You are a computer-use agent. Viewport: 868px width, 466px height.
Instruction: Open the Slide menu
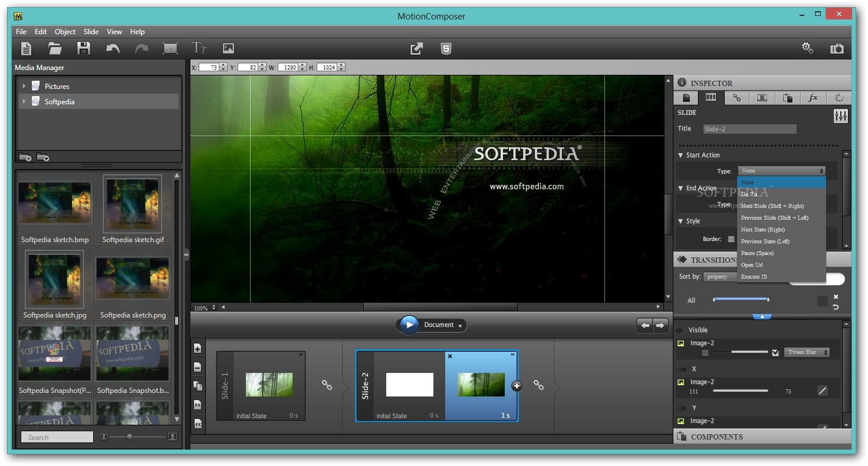pos(91,32)
